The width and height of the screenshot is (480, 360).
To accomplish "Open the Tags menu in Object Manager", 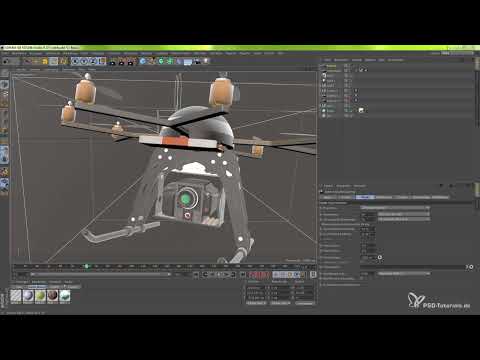I will pyautogui.click(x=381, y=60).
